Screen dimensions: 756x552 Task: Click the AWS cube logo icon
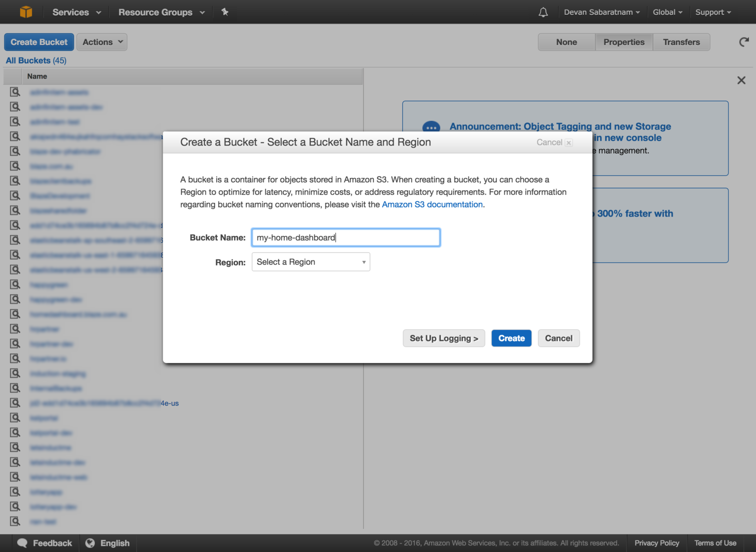(x=26, y=12)
